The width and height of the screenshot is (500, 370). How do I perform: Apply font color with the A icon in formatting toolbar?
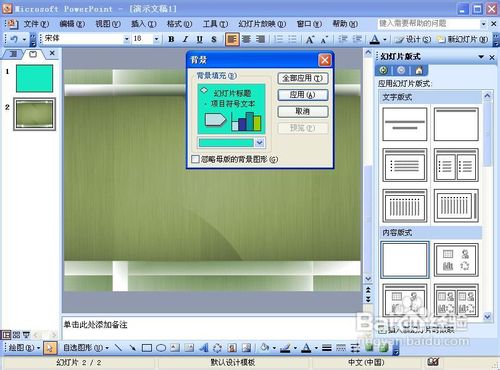(x=375, y=39)
